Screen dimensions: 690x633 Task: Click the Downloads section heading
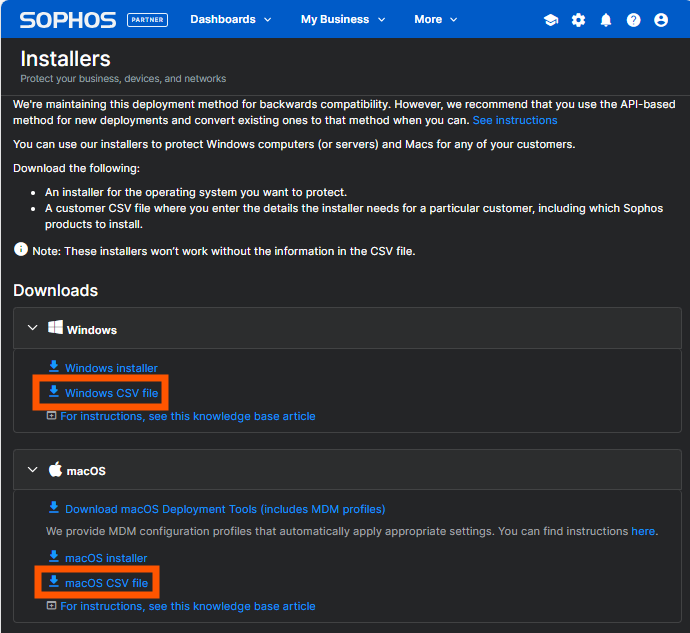(55, 291)
